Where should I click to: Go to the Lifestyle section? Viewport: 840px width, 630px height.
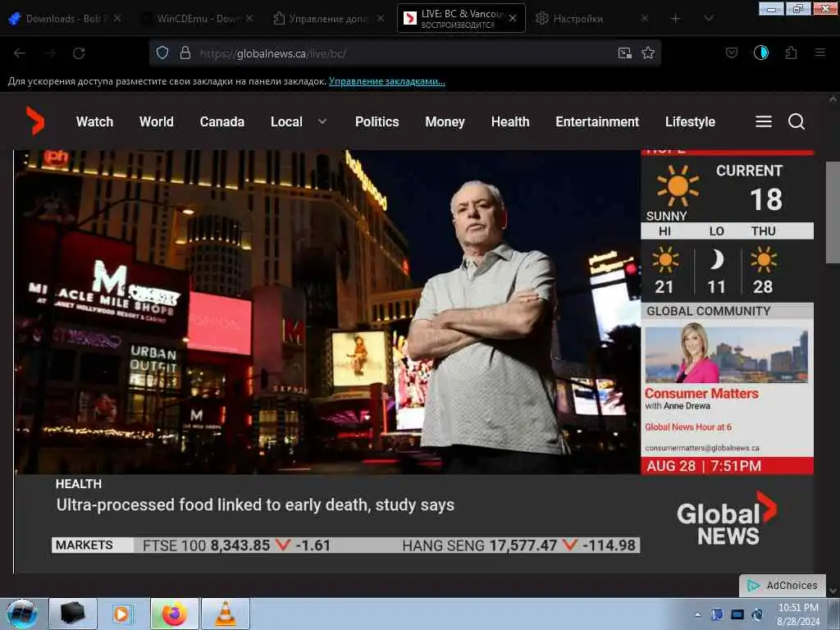click(x=690, y=121)
